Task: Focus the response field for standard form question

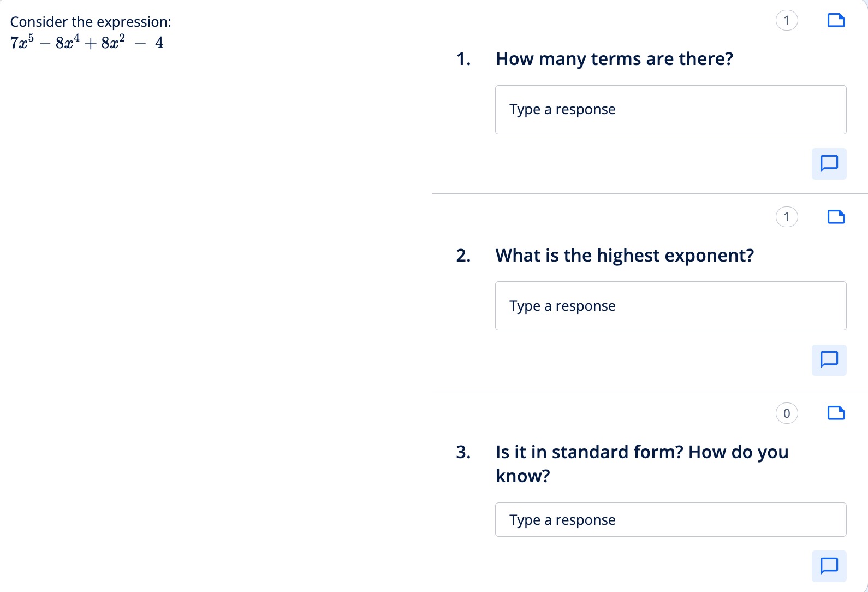Action: click(670, 519)
